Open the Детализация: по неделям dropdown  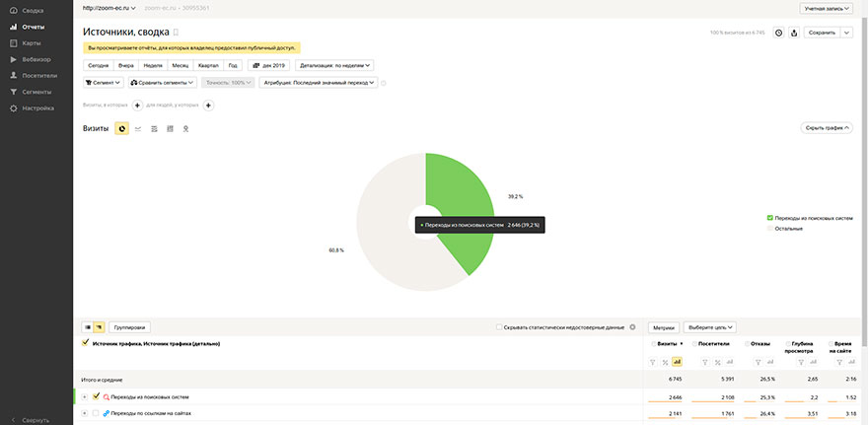click(x=321, y=65)
